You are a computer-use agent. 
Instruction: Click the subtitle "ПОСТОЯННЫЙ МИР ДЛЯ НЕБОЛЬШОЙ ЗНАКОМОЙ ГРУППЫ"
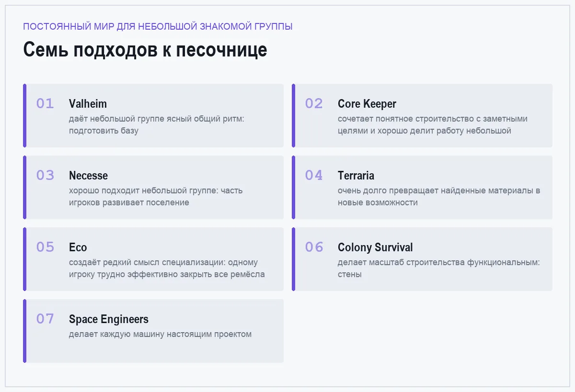point(158,26)
